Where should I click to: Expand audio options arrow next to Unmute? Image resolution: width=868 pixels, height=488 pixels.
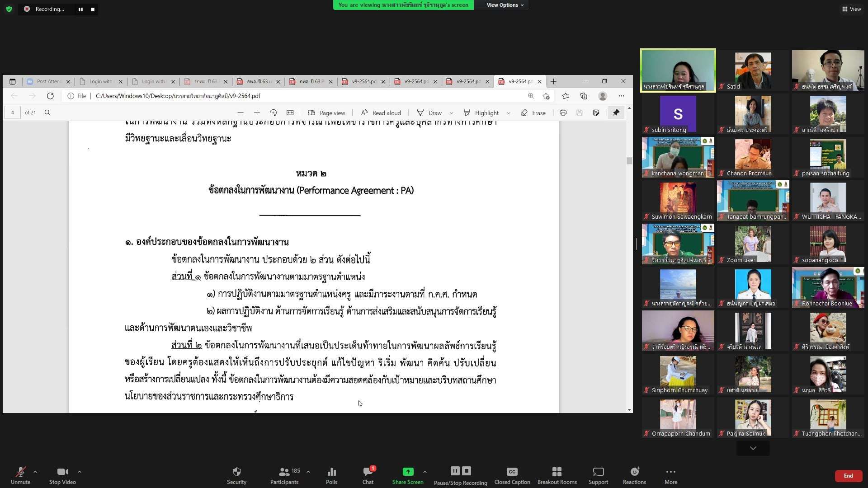pos(35,472)
